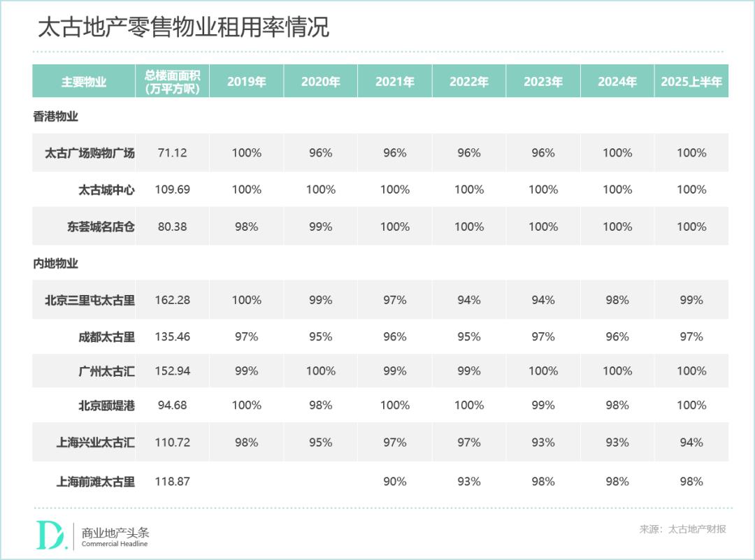Click the 2019年 column header
Screen dimensions: 755x560
coord(247,81)
